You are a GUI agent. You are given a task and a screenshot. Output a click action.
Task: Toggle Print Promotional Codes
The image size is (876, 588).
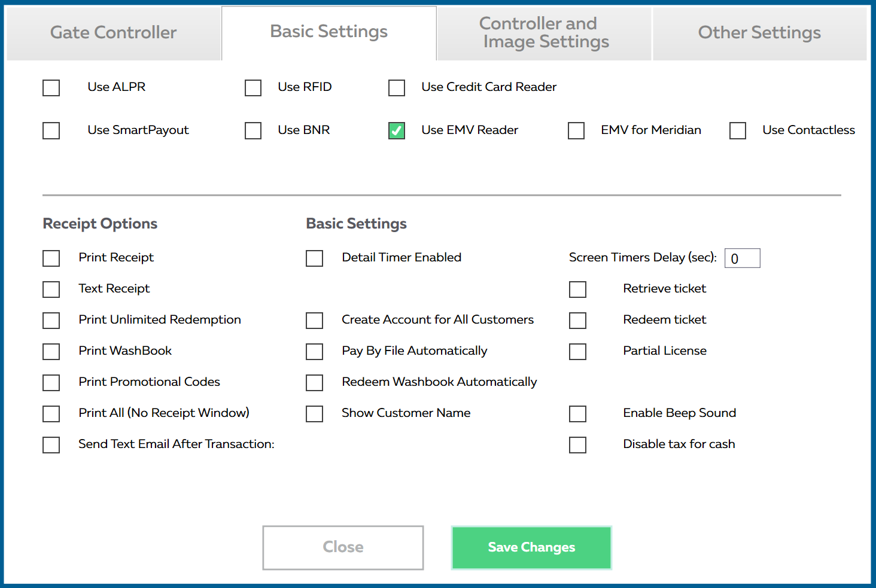click(51, 383)
